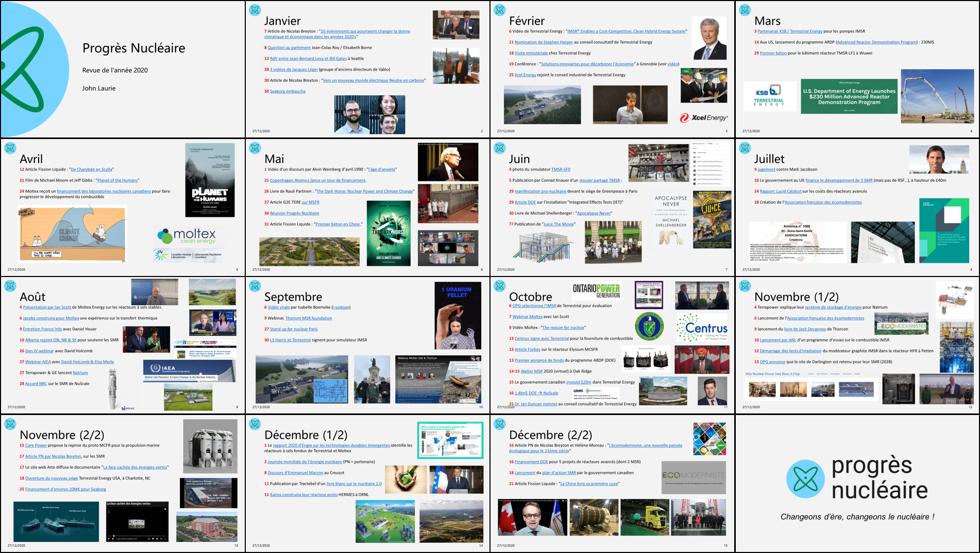
Task: Click the Apocalypse Never book cover
Action: pyautogui.click(x=671, y=219)
